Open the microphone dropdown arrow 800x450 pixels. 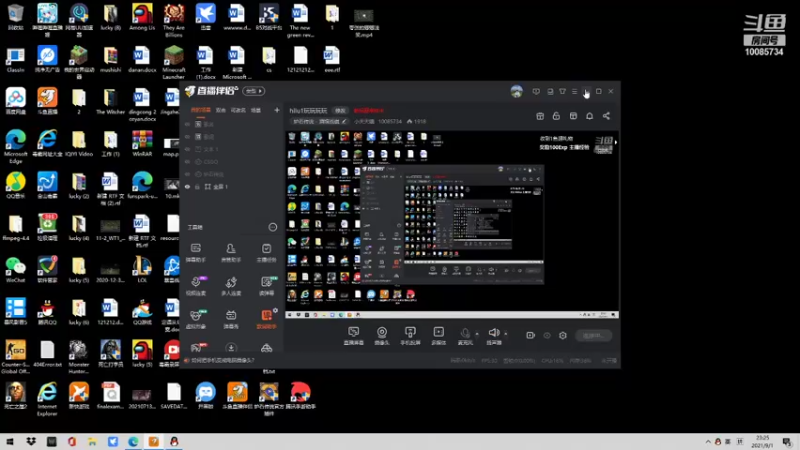tap(477, 334)
